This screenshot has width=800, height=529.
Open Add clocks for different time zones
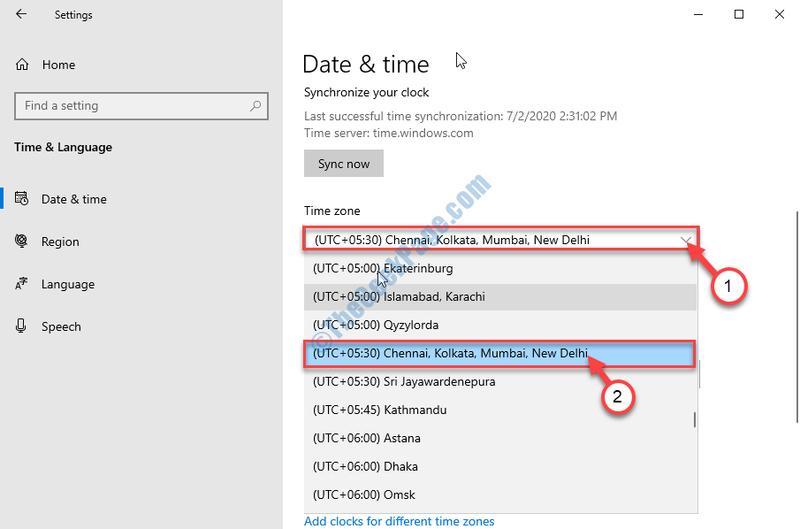tap(399, 521)
